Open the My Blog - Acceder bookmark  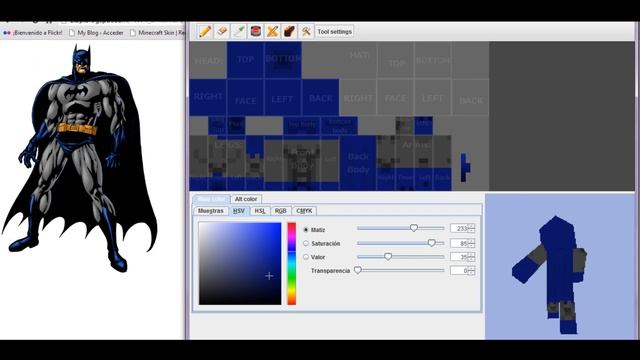(x=96, y=33)
